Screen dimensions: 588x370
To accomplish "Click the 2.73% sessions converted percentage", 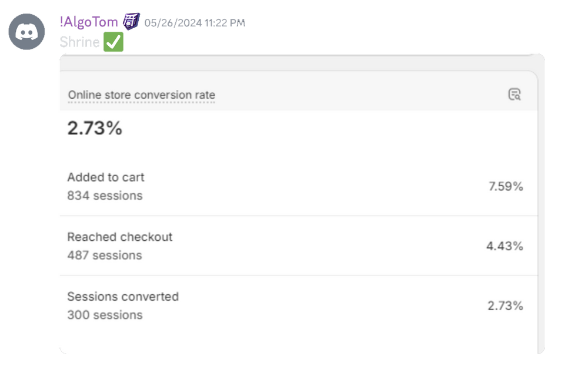I will click(505, 306).
